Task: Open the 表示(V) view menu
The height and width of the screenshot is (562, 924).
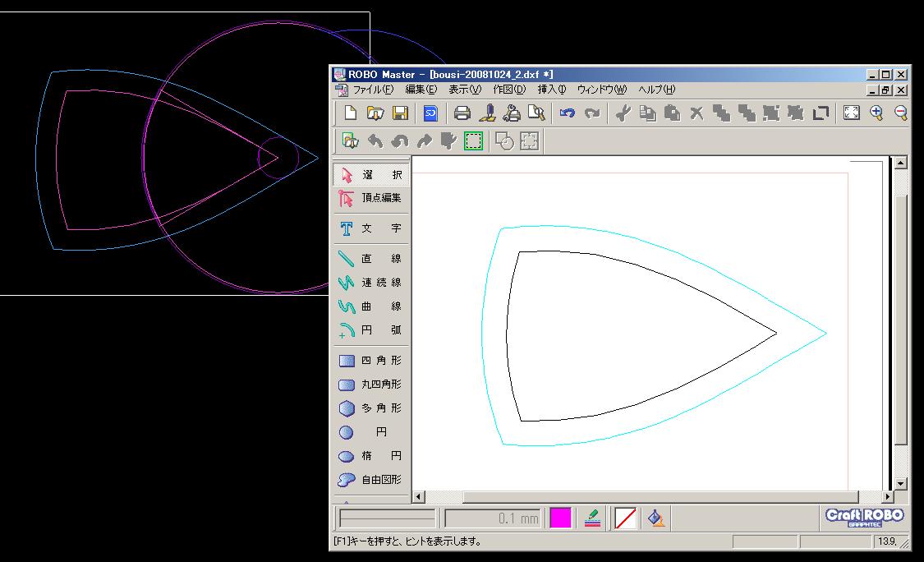Action: tap(465, 90)
